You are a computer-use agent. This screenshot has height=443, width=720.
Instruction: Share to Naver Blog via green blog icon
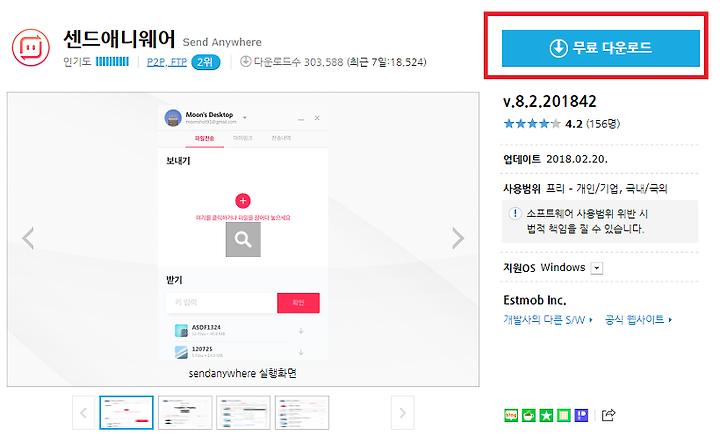511,415
